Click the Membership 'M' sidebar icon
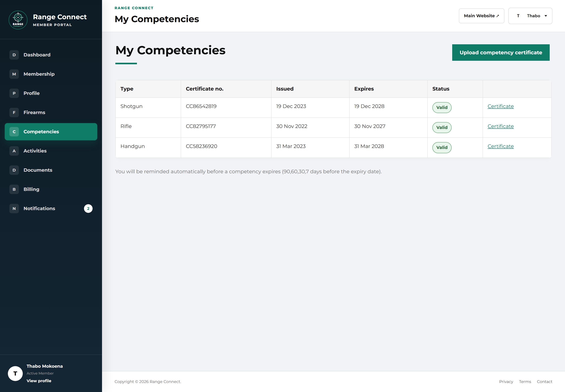The image size is (565, 392). 14,74
